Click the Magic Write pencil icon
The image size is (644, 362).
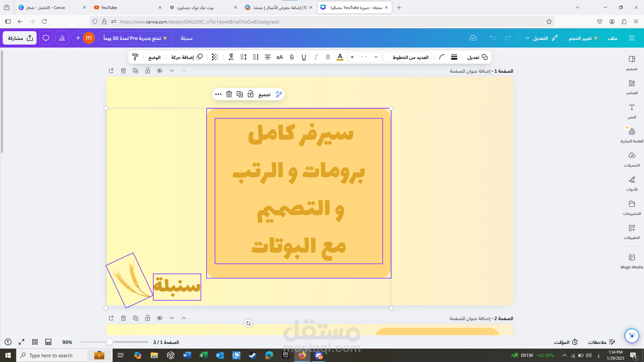pyautogui.click(x=278, y=94)
